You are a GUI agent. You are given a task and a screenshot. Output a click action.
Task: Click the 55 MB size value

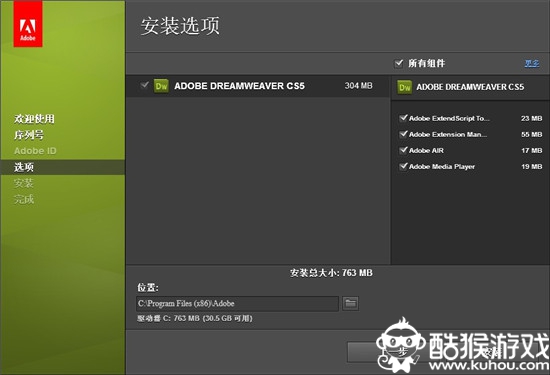click(531, 134)
